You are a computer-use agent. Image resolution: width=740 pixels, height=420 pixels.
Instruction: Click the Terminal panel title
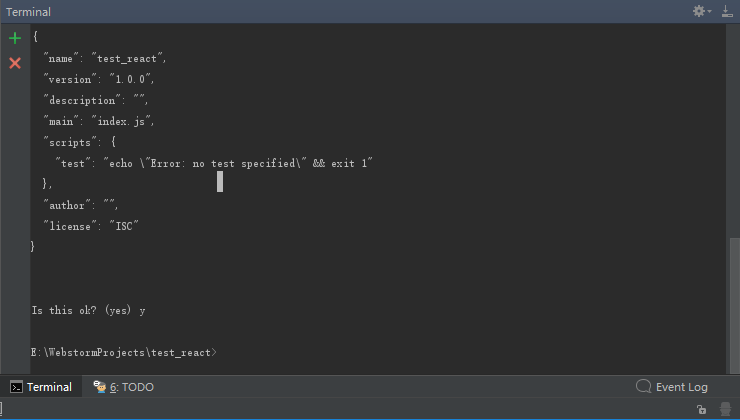[28, 12]
